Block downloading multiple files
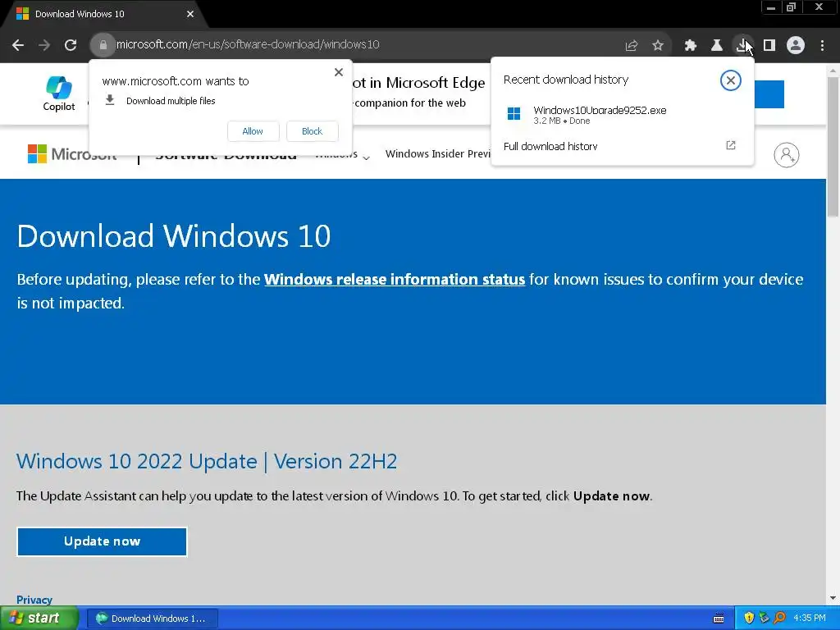This screenshot has height=630, width=840. (x=313, y=131)
